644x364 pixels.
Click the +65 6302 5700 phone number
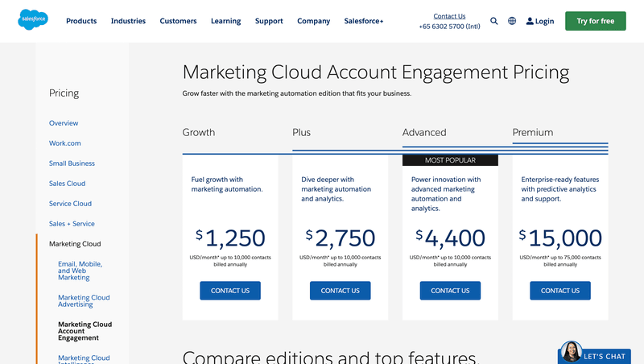(449, 27)
